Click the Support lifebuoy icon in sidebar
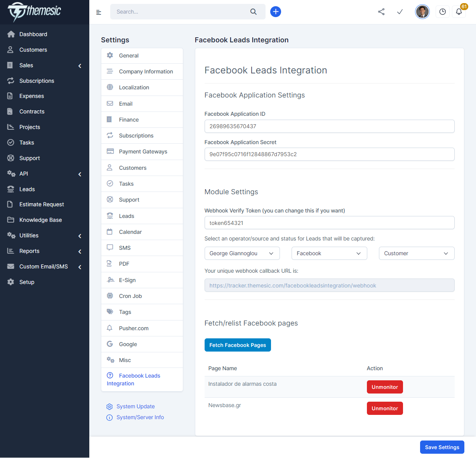Viewport: 476px width, 458px height. click(11, 158)
